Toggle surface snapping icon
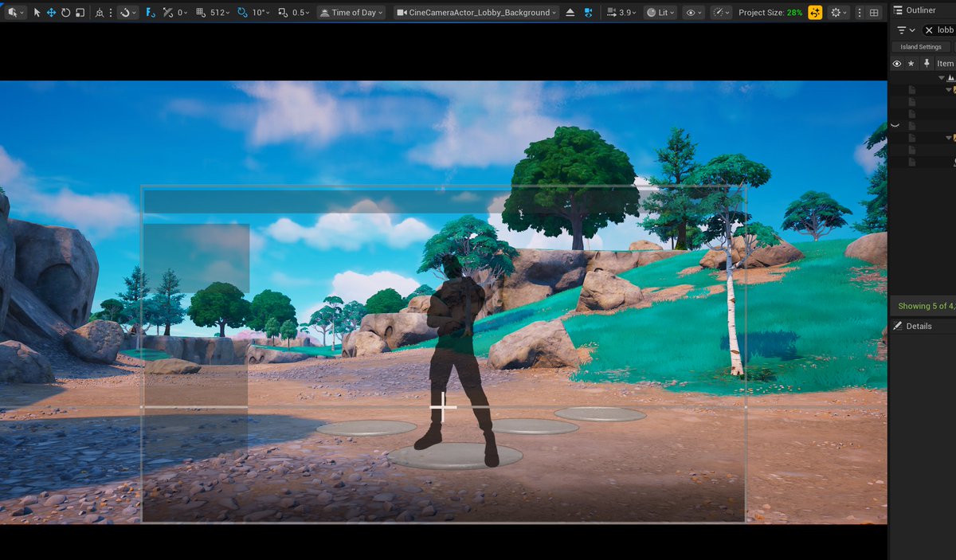The width and height of the screenshot is (956, 560). [151, 13]
